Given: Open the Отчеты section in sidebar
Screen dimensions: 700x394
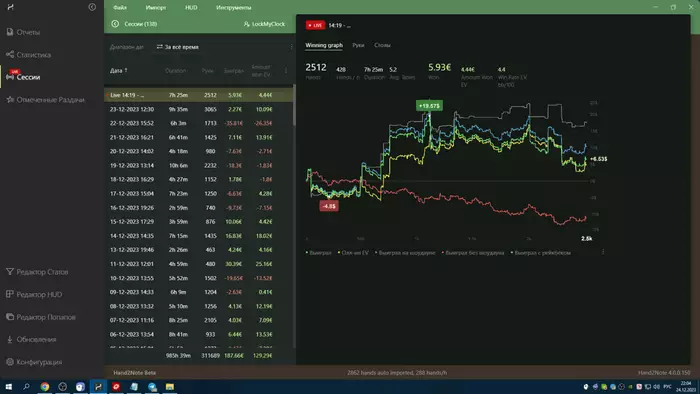Looking at the screenshot, I should (x=23, y=32).
